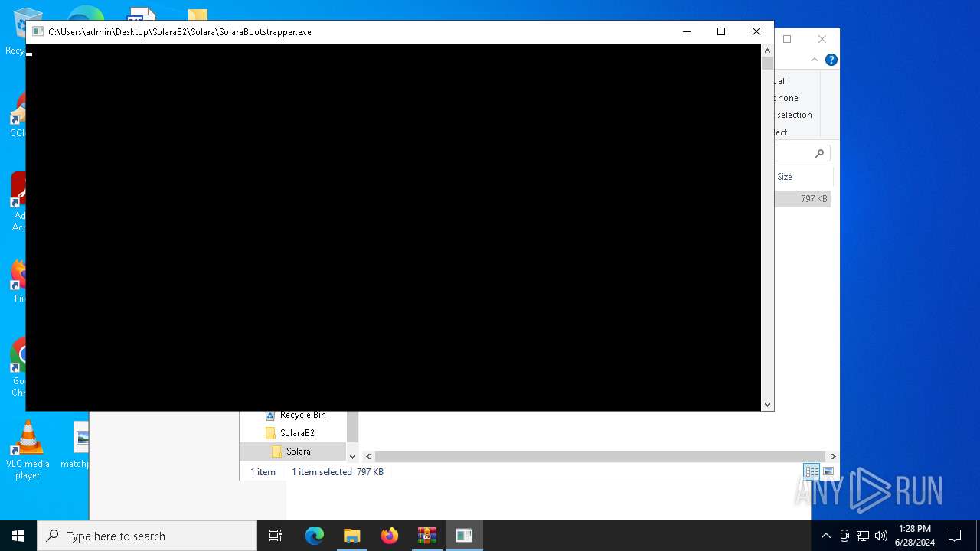Close the SolaraBootstrapper console window
Screen dimensions: 980x551
756,31
